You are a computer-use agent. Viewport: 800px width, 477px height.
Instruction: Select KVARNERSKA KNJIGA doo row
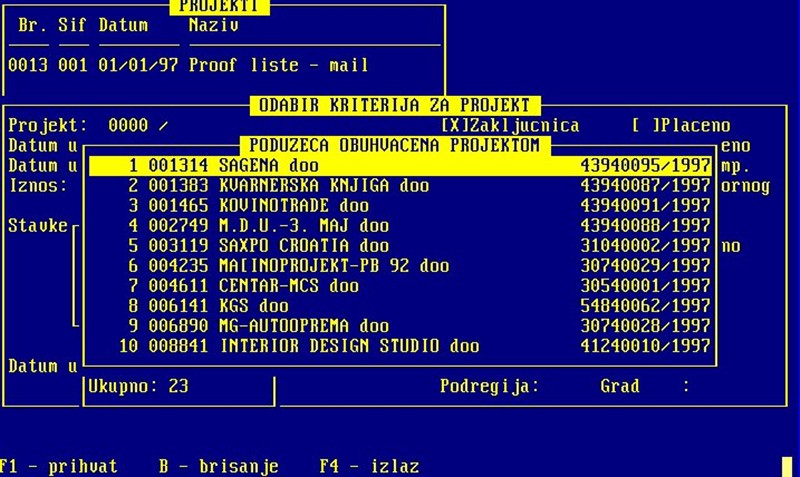click(x=401, y=186)
